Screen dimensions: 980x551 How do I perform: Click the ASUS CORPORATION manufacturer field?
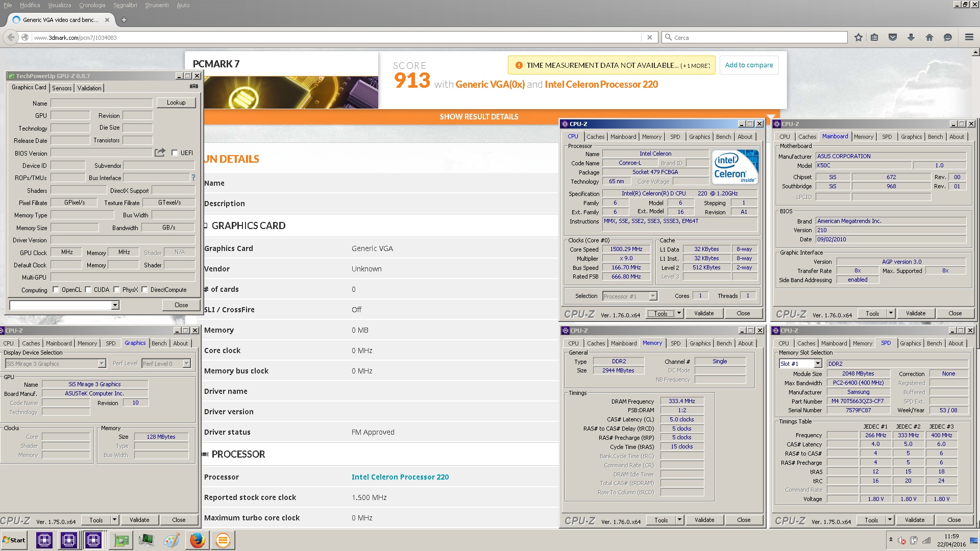[x=891, y=156]
